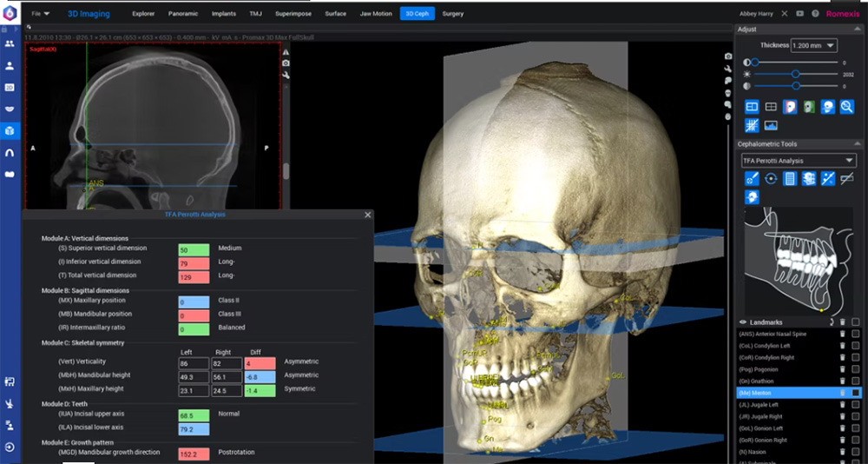
Task: Open the patients group icon in the left sidebar
Action: coord(10,43)
